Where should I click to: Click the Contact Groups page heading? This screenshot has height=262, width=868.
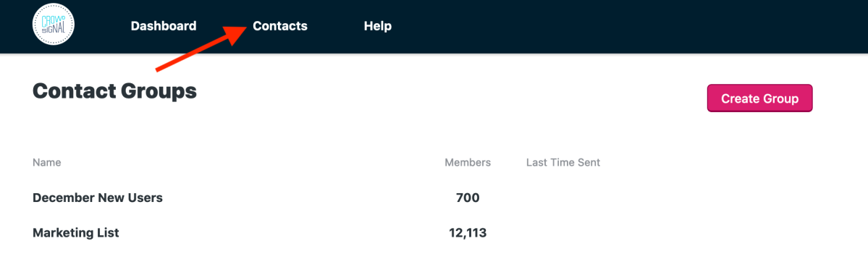click(114, 91)
